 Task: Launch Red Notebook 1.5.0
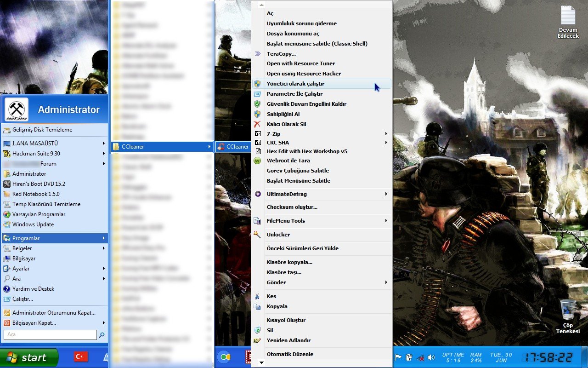54,194
